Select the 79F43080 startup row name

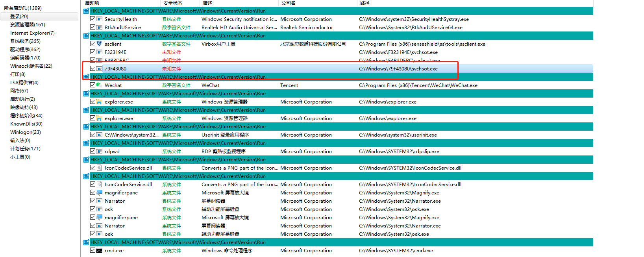tap(115, 68)
